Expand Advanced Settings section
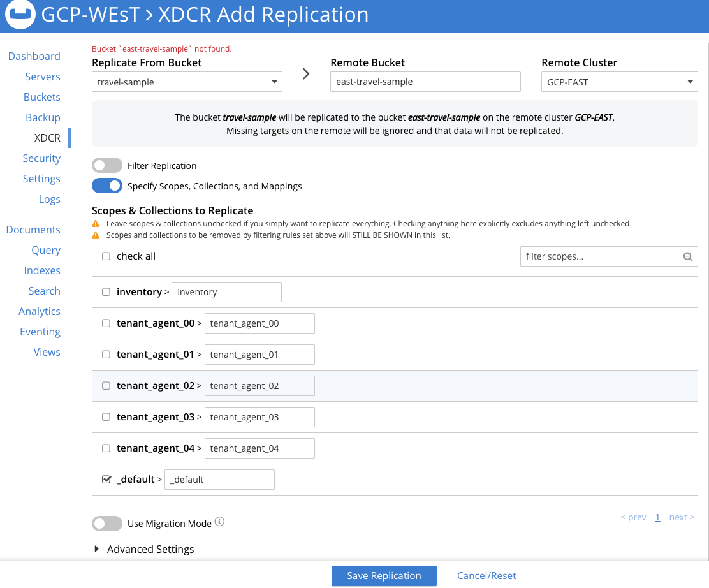The height and width of the screenshot is (588, 709). [x=144, y=549]
